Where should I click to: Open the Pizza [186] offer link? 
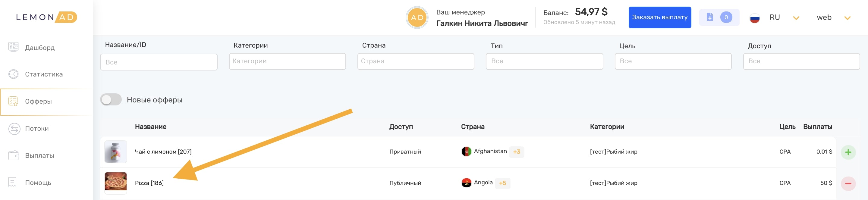[x=149, y=183]
